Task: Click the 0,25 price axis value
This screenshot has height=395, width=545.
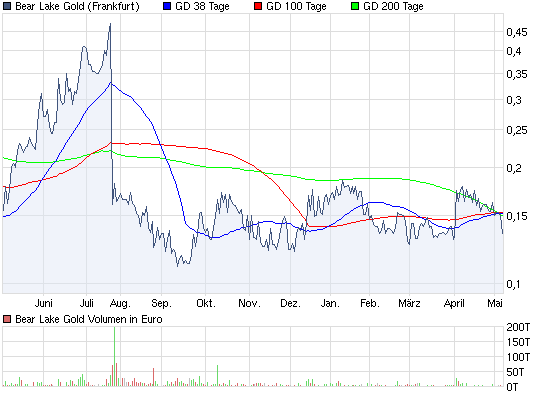Action: (x=517, y=130)
